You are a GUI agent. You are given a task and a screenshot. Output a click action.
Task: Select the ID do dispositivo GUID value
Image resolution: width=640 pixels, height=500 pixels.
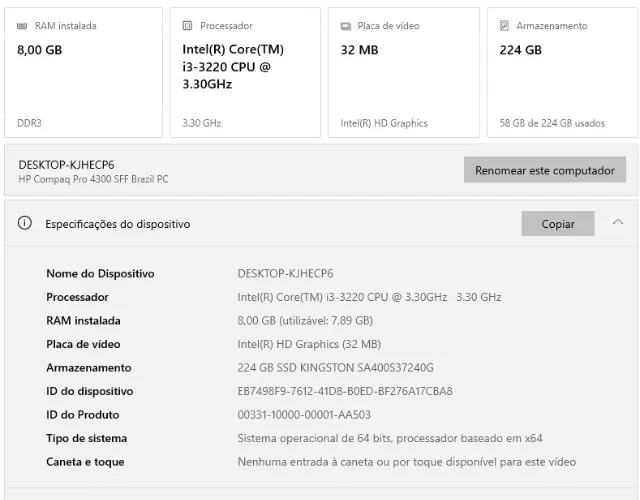[x=345, y=391]
